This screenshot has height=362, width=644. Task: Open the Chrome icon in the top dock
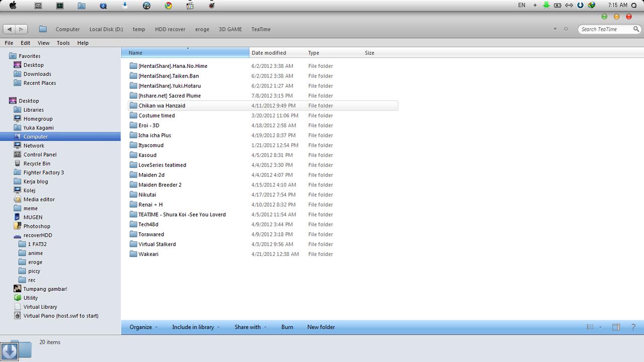coord(168,6)
